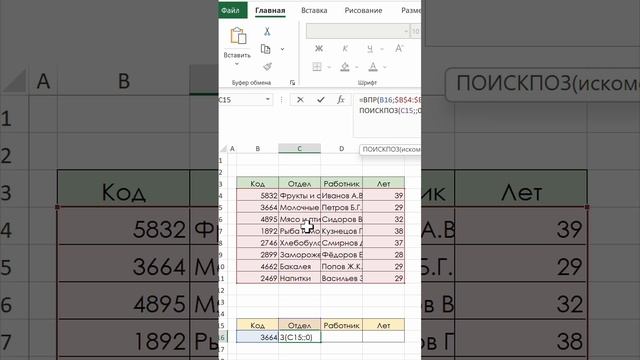Confirm the formula with the checkmark icon
640x360 pixels.
(321, 100)
